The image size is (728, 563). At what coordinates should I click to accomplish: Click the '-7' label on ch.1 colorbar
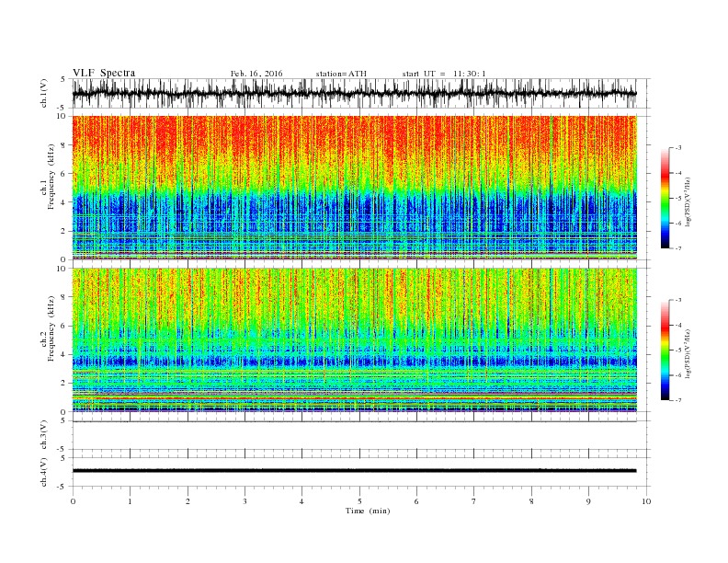click(678, 248)
